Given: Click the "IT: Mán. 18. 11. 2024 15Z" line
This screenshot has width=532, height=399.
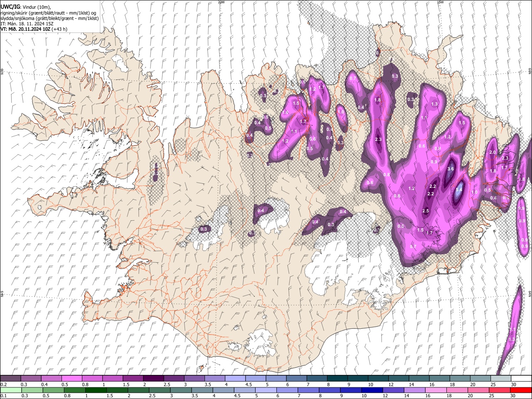Looking at the screenshot, I should (27, 24).
